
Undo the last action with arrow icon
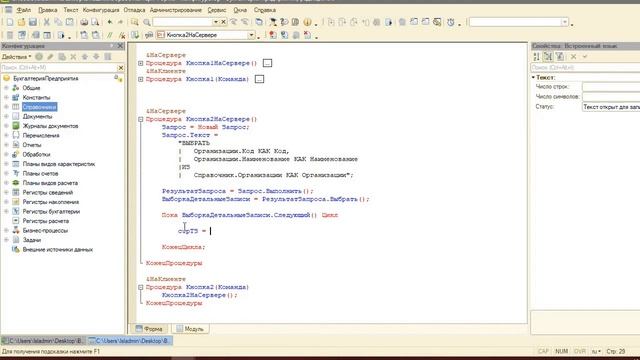(109, 22)
